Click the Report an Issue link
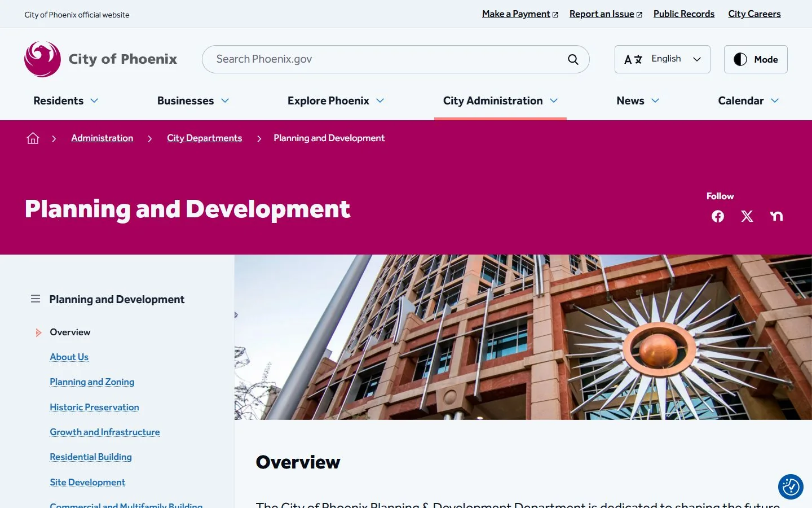812x508 pixels. click(x=606, y=14)
